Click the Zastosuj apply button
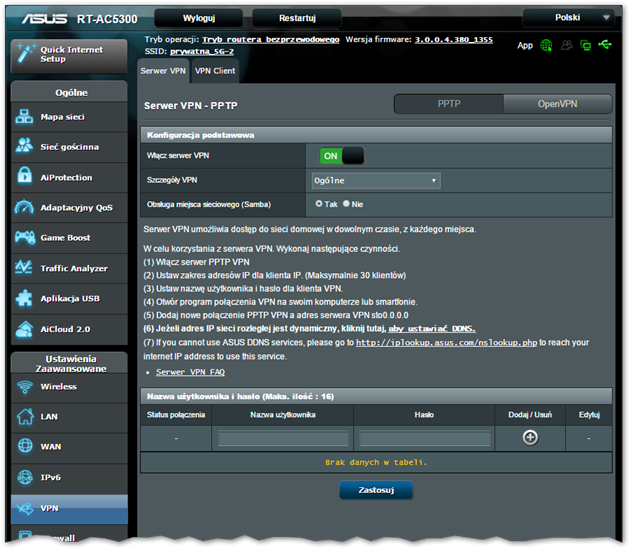The image size is (630, 550). pos(376,490)
